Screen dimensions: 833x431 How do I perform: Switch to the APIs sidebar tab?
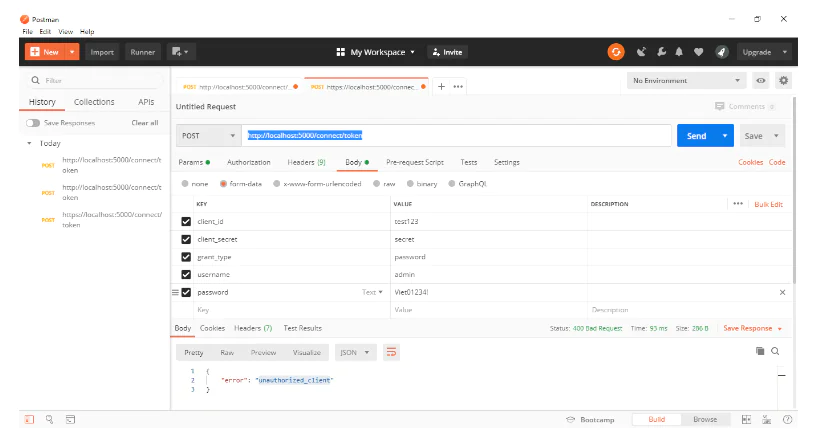point(146,102)
